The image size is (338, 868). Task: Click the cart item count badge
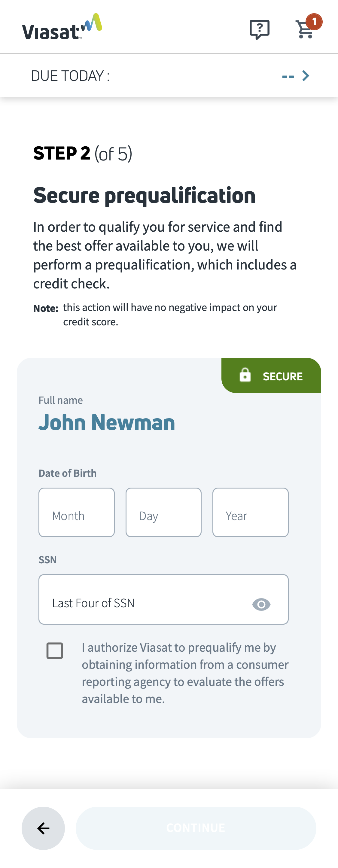point(314,21)
